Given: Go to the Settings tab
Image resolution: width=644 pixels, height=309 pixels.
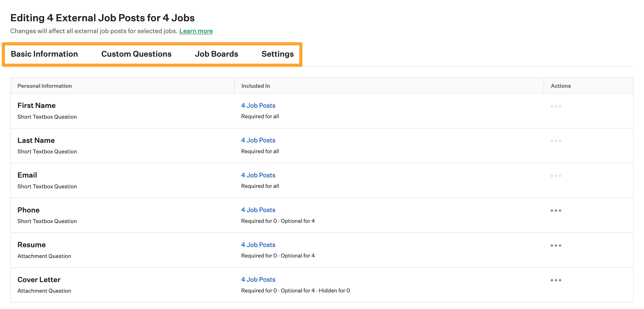Looking at the screenshot, I should point(277,54).
